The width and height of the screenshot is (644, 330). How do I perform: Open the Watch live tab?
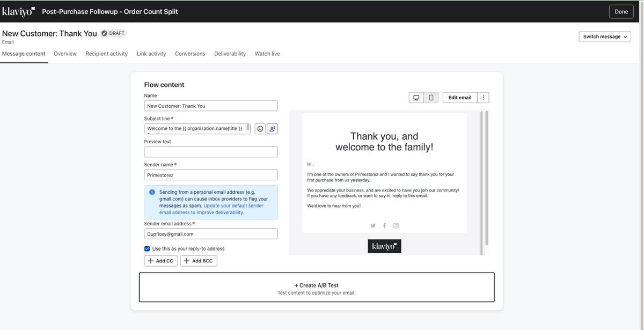click(267, 54)
